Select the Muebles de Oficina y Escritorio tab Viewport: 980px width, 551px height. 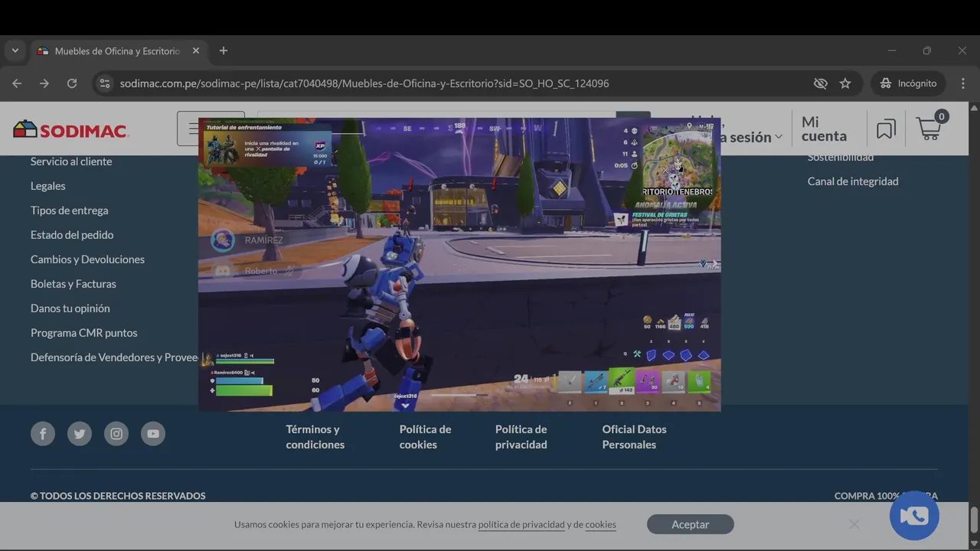pyautogui.click(x=118, y=51)
